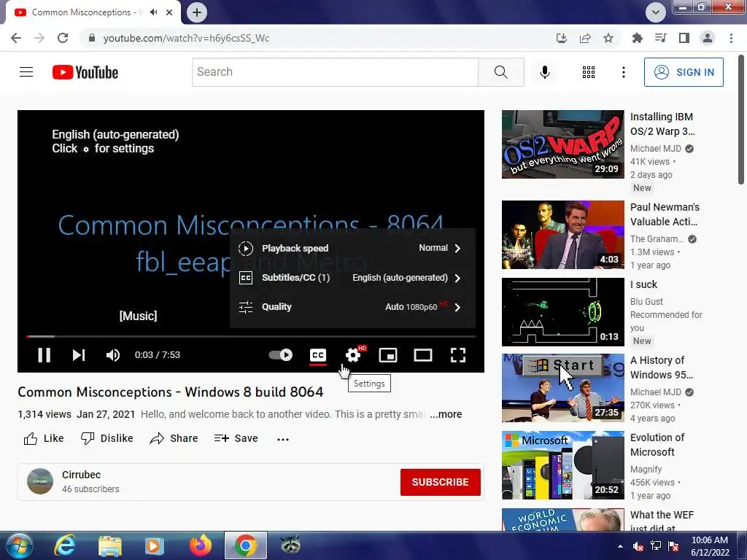
Task: Search with voice microphone icon
Action: click(x=544, y=72)
